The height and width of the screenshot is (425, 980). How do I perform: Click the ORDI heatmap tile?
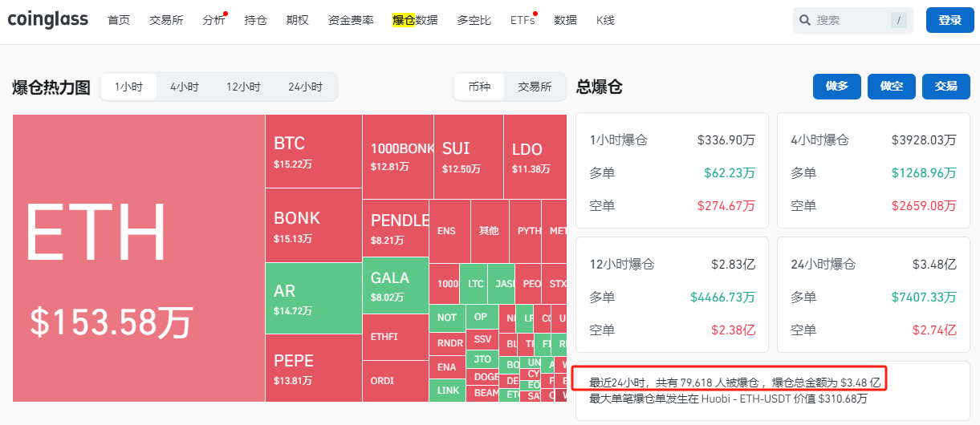[x=396, y=382]
